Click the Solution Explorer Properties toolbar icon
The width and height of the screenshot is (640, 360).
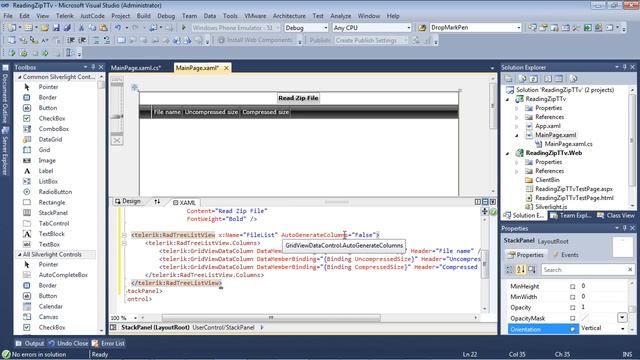click(x=509, y=78)
